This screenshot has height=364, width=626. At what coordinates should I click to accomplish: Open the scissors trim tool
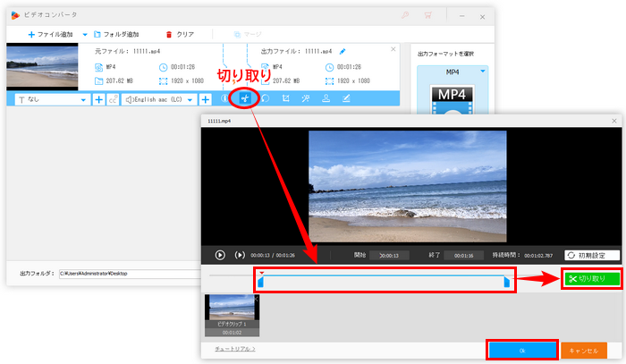[x=245, y=98]
